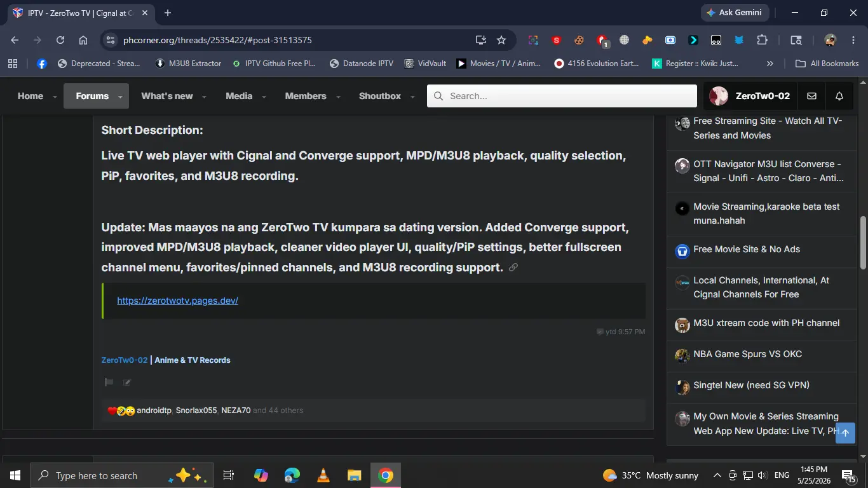
Task: Click the install app icon in address bar
Action: pyautogui.click(x=481, y=40)
